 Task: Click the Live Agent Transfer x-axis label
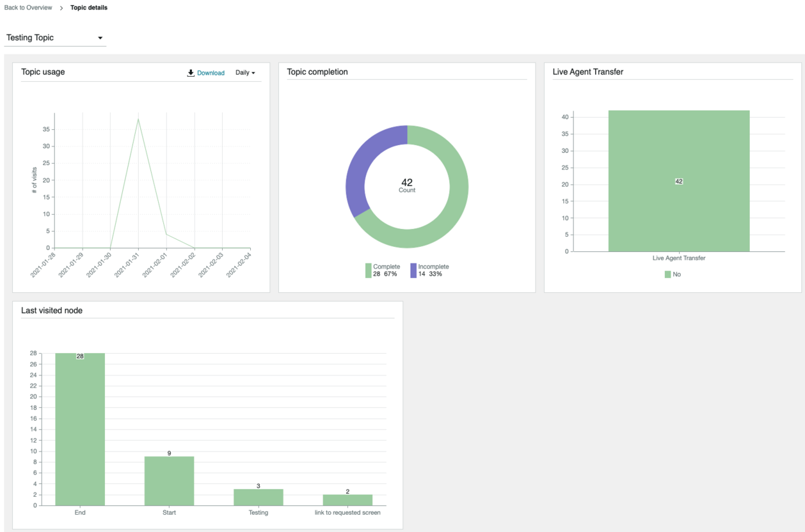(679, 258)
